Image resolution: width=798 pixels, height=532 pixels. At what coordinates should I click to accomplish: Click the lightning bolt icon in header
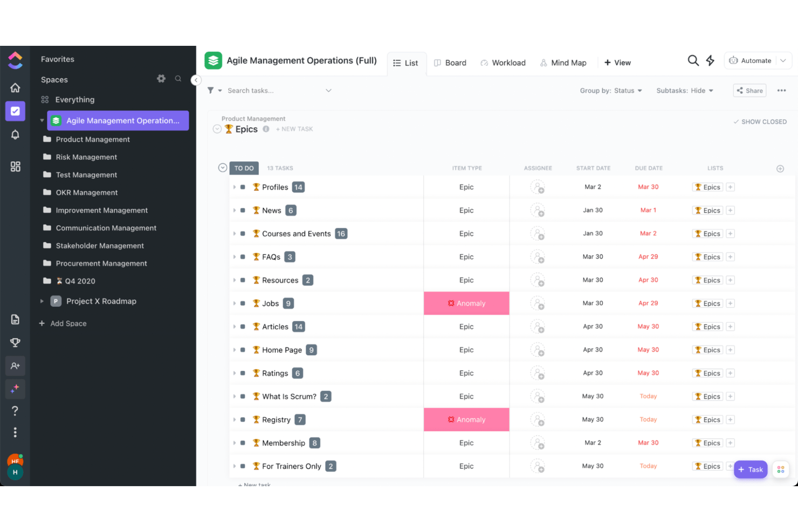pos(710,60)
